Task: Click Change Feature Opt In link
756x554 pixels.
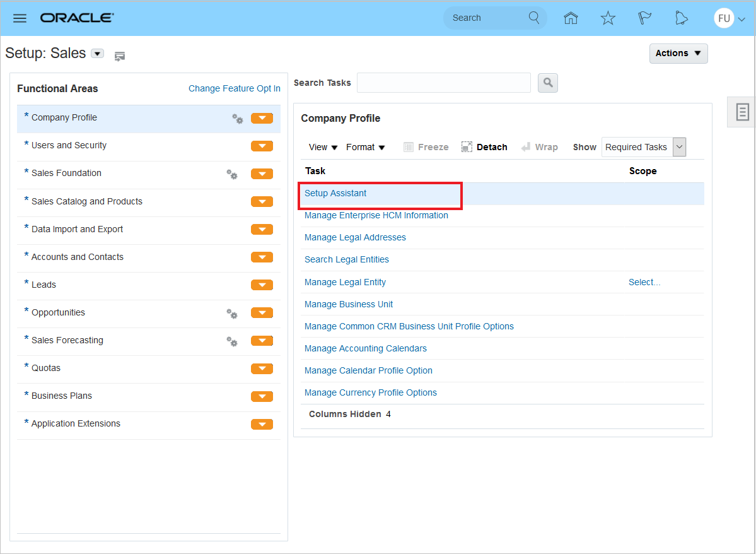Action: click(235, 88)
